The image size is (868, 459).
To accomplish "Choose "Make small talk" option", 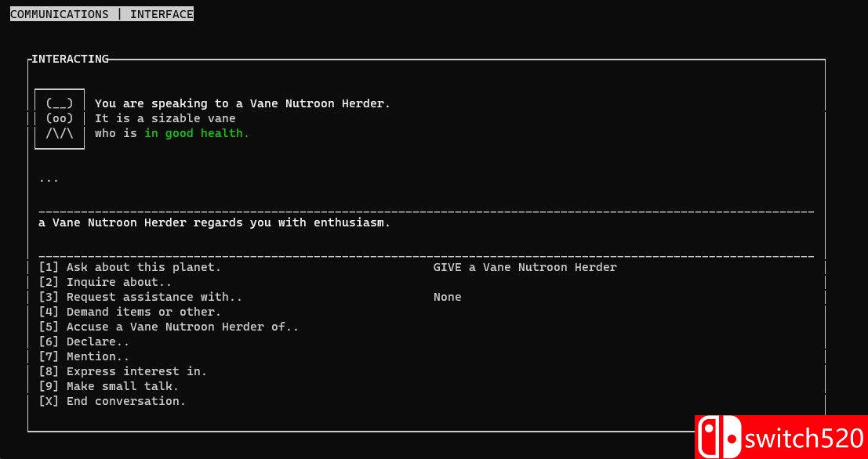I will (109, 386).
